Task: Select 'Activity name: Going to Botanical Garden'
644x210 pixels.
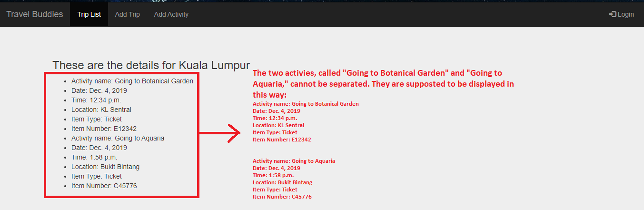Action: pyautogui.click(x=132, y=81)
